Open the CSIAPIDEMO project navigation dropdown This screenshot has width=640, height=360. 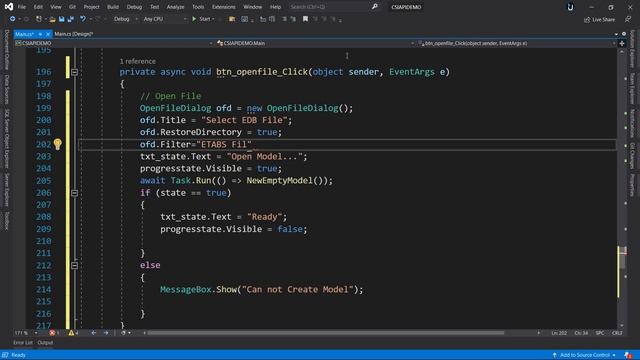(x=113, y=43)
